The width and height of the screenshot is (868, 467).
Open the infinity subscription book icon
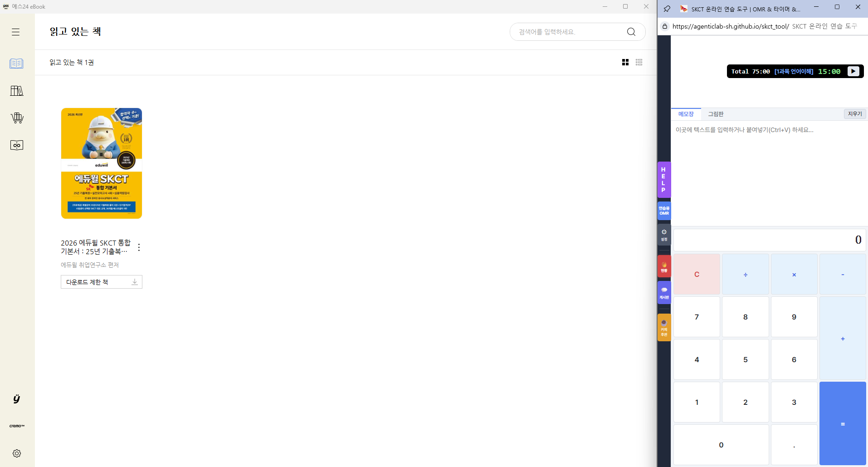[x=17, y=145]
